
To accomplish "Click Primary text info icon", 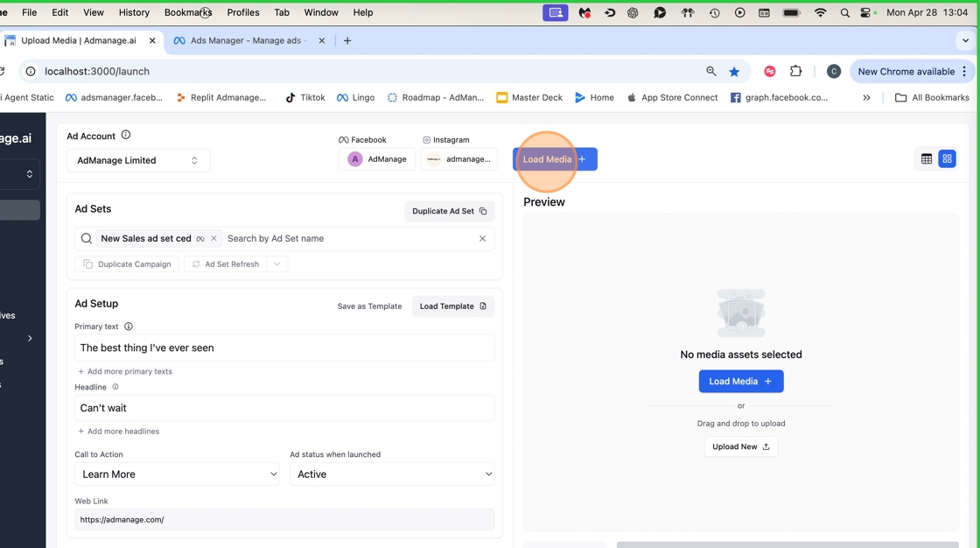I will click(x=128, y=327).
